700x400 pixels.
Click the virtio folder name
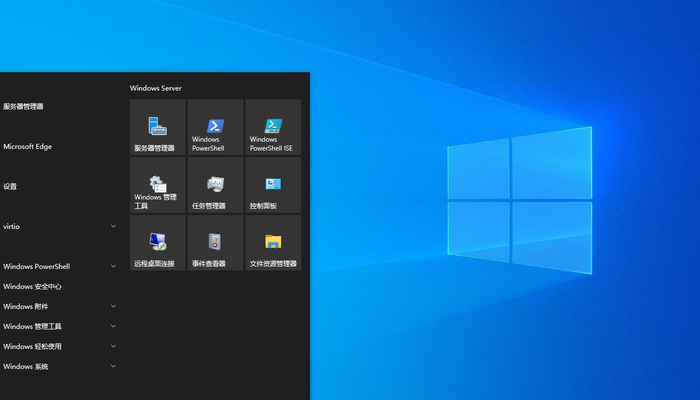[12, 226]
